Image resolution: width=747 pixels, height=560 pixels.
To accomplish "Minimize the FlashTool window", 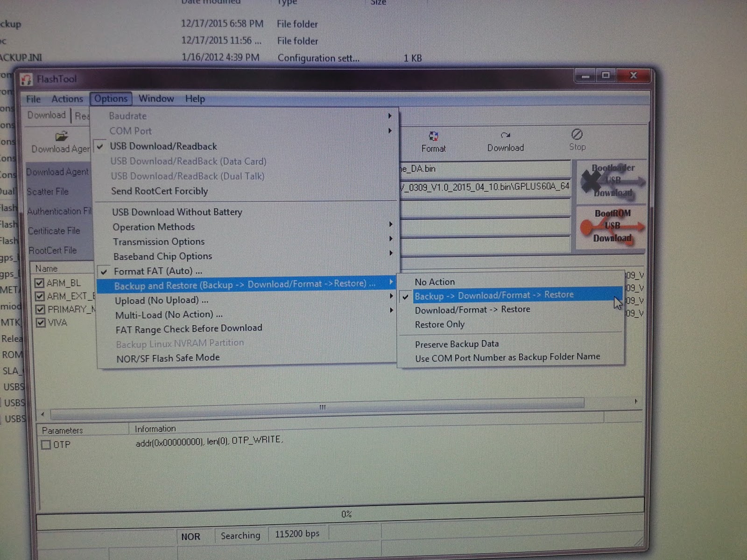I will coord(585,76).
